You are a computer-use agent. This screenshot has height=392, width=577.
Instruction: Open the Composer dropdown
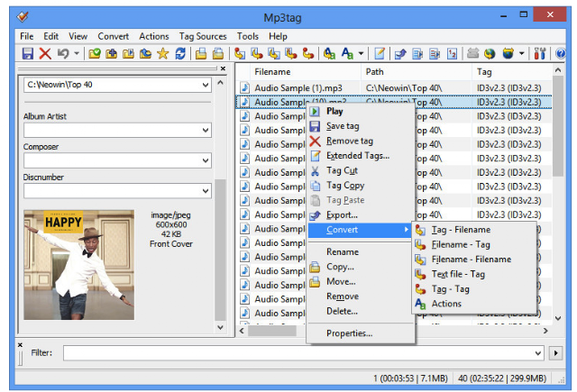pos(206,160)
